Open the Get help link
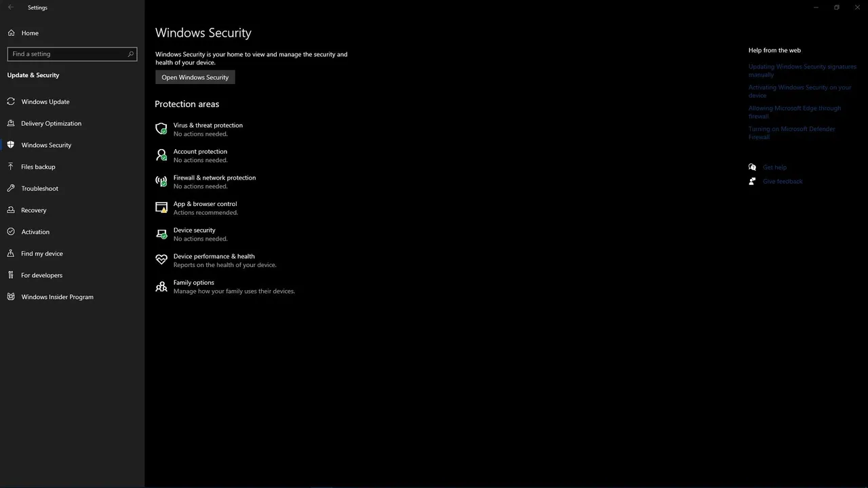Image resolution: width=868 pixels, height=488 pixels. point(774,167)
